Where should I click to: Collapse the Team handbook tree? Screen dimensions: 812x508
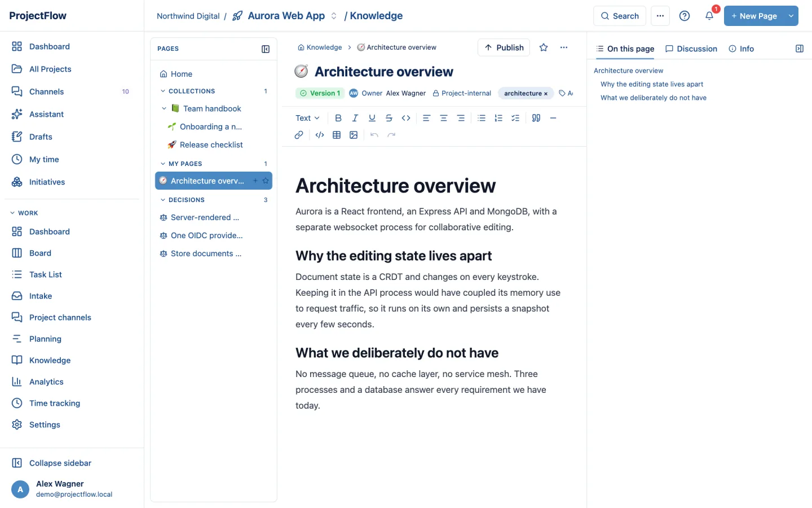164,108
